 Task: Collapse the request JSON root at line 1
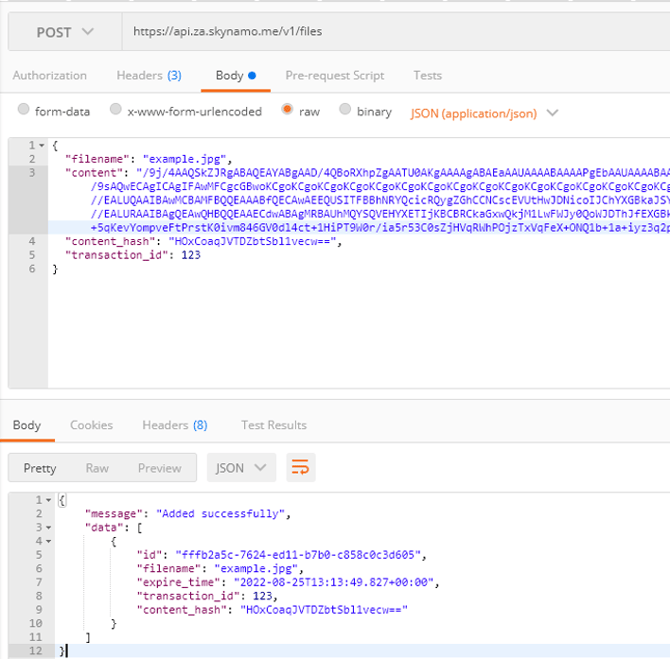point(42,145)
